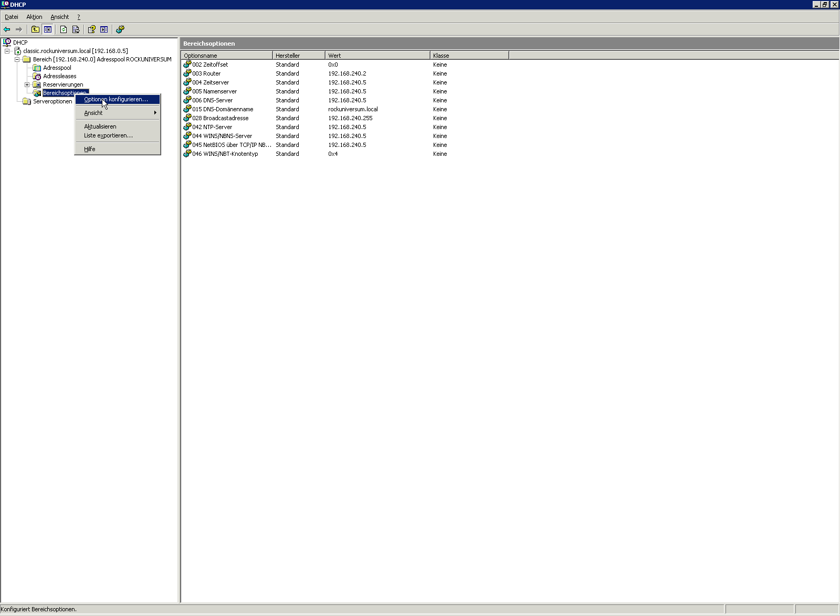Image resolution: width=840 pixels, height=616 pixels.
Task: Open the Ansicht menu in menu bar
Action: point(60,17)
